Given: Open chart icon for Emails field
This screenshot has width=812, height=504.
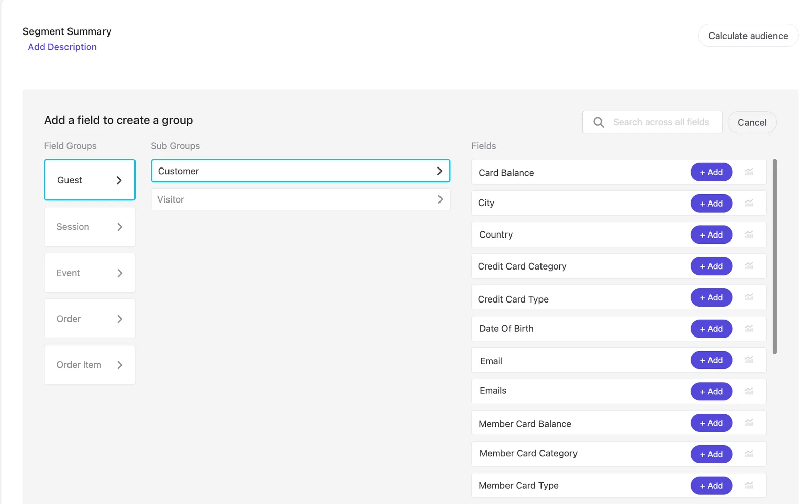Looking at the screenshot, I should (749, 391).
